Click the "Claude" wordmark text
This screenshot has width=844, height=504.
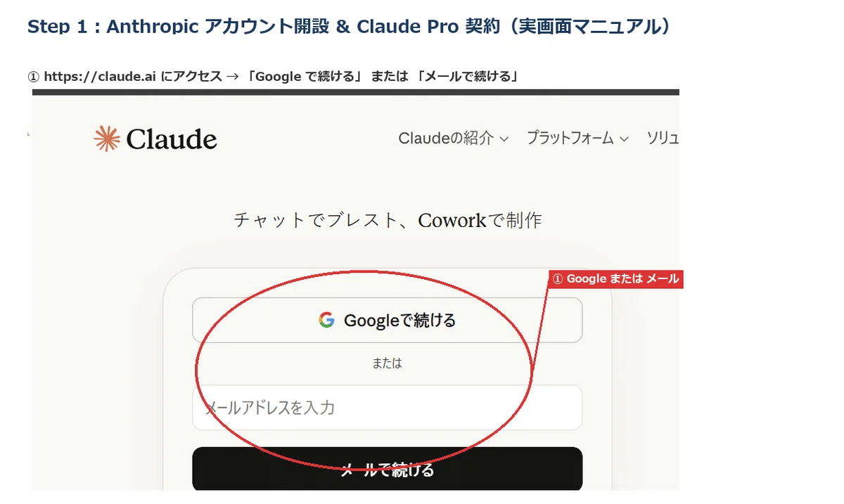[172, 139]
